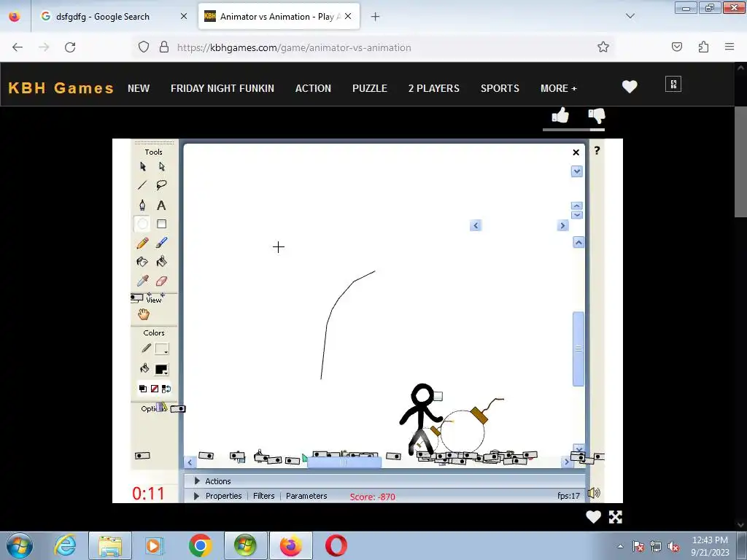Pick the Eraser tool

[x=161, y=281]
